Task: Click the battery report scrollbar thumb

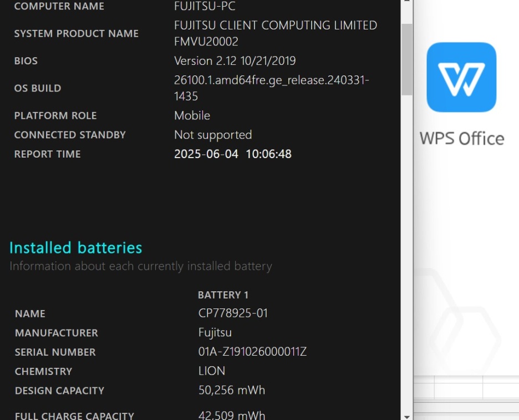Action: 407,59
